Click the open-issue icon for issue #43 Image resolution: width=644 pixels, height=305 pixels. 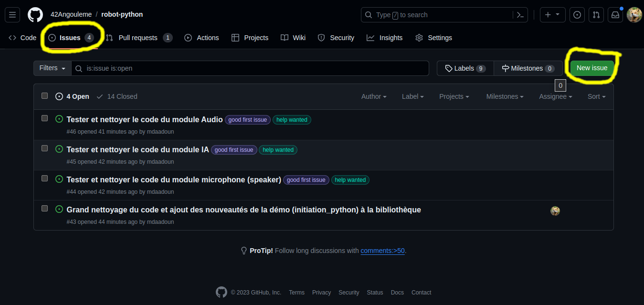[59, 209]
